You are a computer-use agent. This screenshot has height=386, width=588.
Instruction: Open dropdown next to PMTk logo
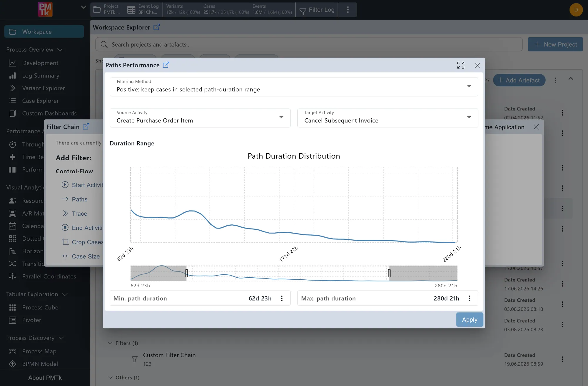(x=83, y=7)
